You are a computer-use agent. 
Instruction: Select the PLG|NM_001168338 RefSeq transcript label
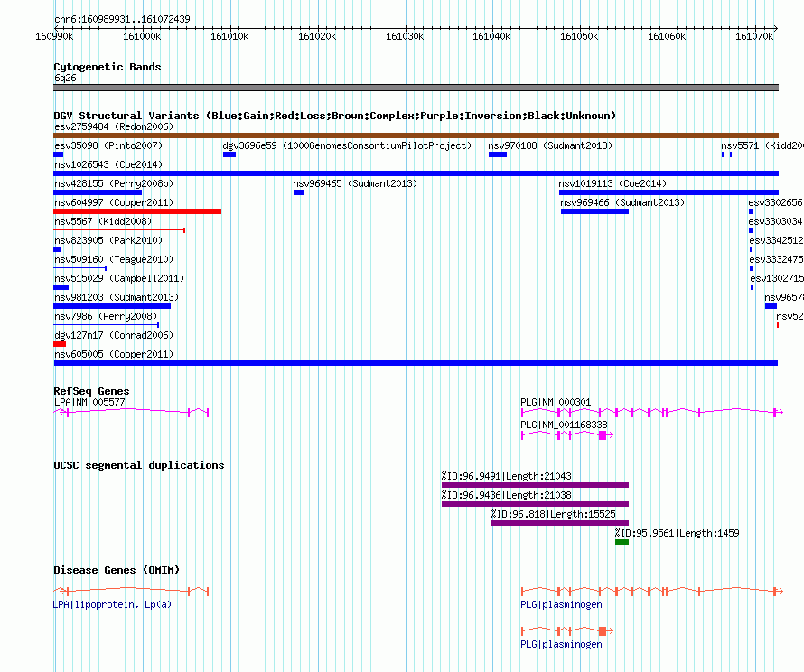coord(564,425)
